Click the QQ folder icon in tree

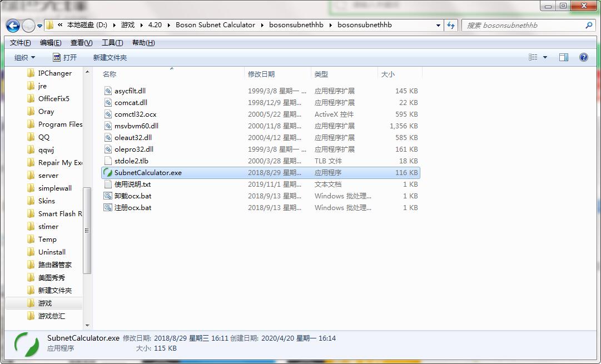31,137
